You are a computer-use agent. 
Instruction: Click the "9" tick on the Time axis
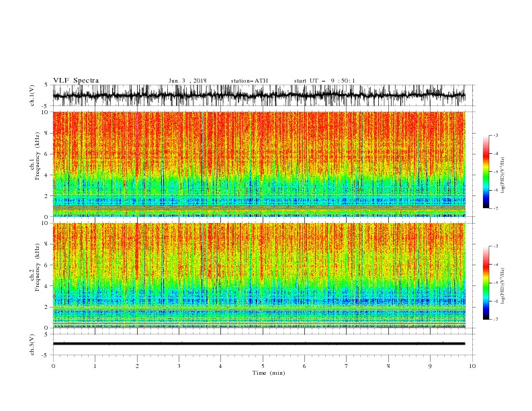point(430,366)
